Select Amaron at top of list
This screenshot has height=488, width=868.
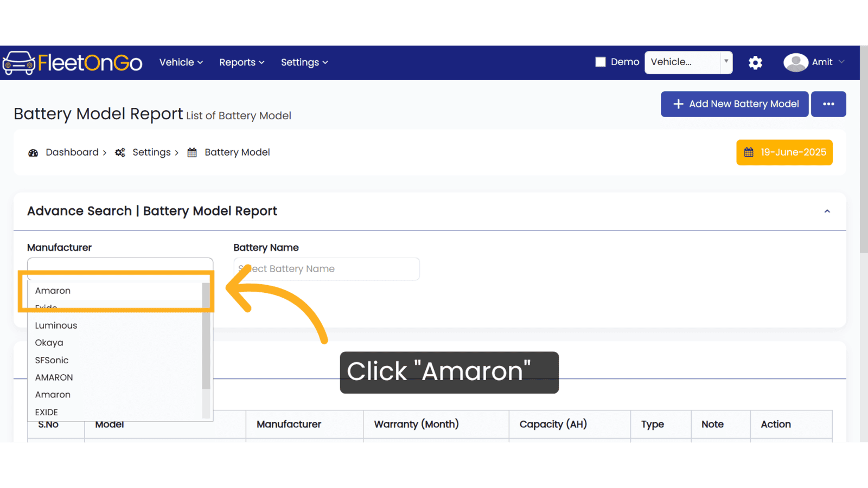coord(114,291)
